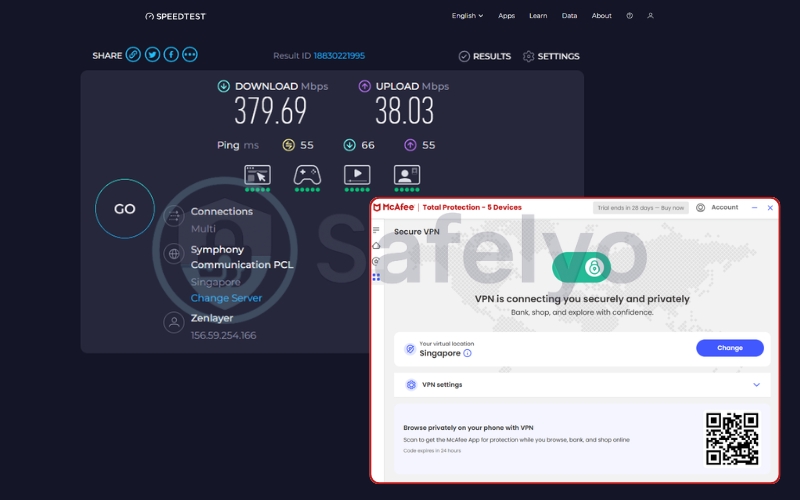Click the globe server icon
800x500 pixels.
[173, 254]
